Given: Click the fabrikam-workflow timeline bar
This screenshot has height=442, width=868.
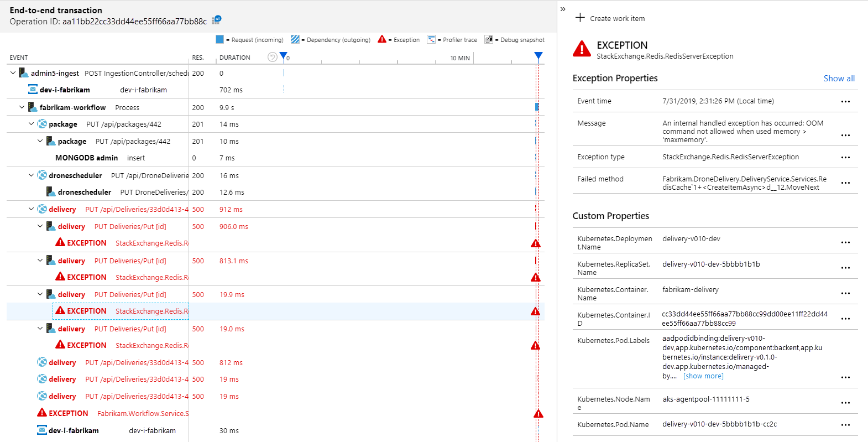Looking at the screenshot, I should pos(537,107).
